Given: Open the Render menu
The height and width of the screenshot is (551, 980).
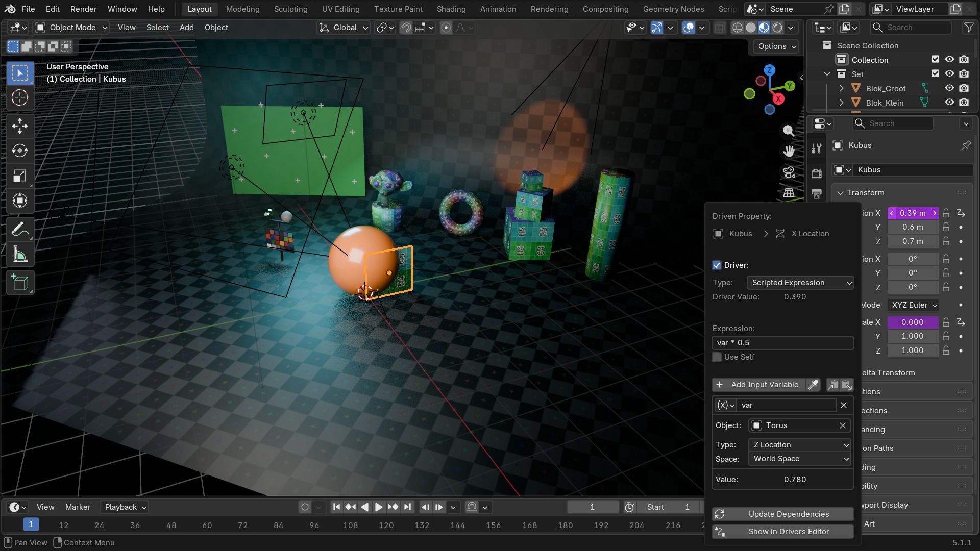Looking at the screenshot, I should coord(84,9).
